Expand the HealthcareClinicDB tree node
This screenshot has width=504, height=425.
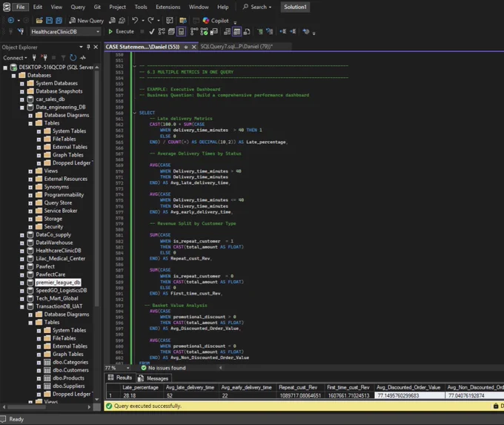click(x=21, y=251)
